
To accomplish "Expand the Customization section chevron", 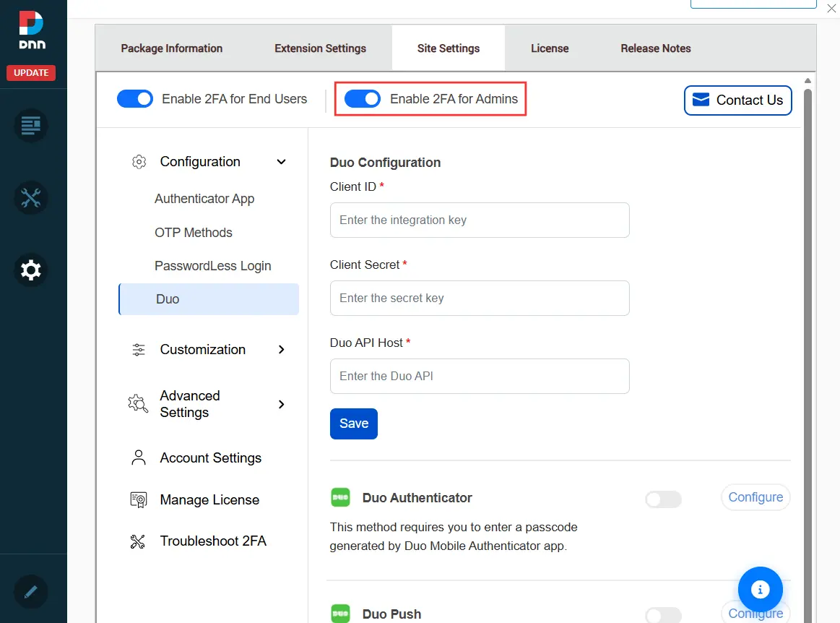I will tap(281, 350).
